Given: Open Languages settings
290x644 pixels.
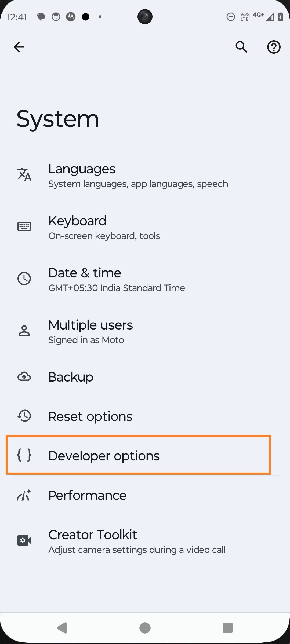Looking at the screenshot, I should 138,175.
